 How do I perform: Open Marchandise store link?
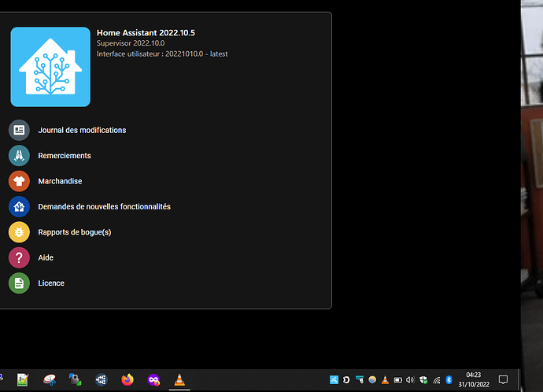point(60,181)
